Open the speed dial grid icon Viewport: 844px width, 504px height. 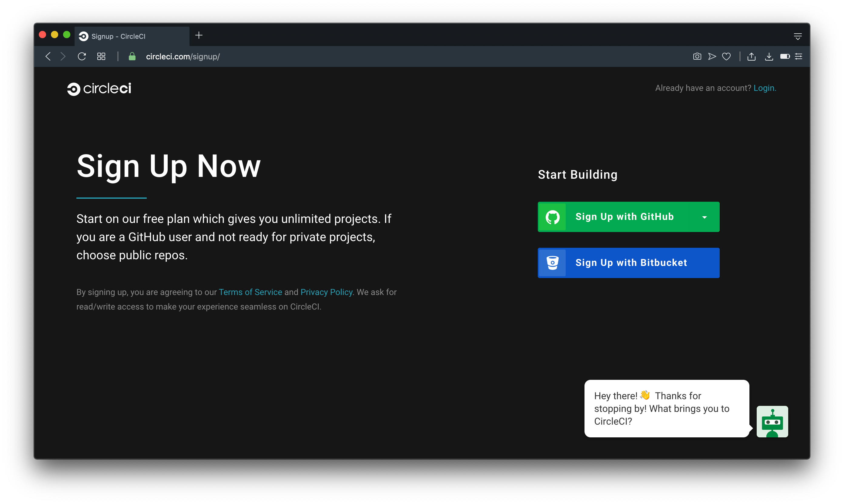click(101, 56)
